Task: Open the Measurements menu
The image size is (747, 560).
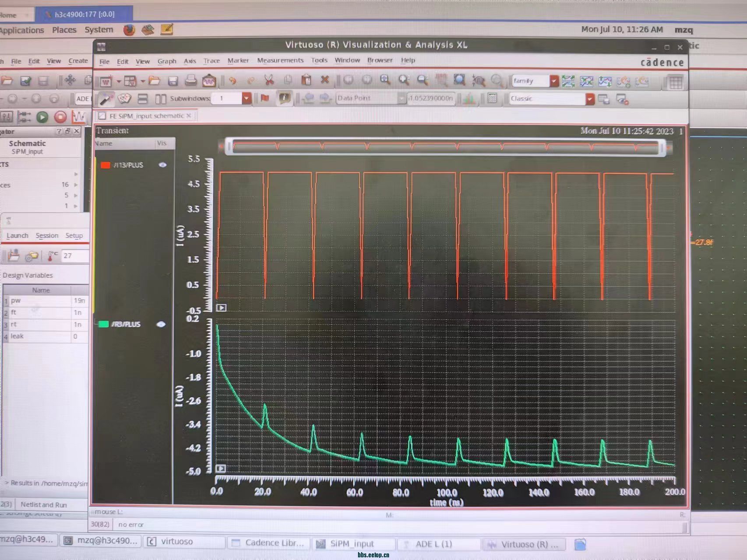Action: [280, 60]
